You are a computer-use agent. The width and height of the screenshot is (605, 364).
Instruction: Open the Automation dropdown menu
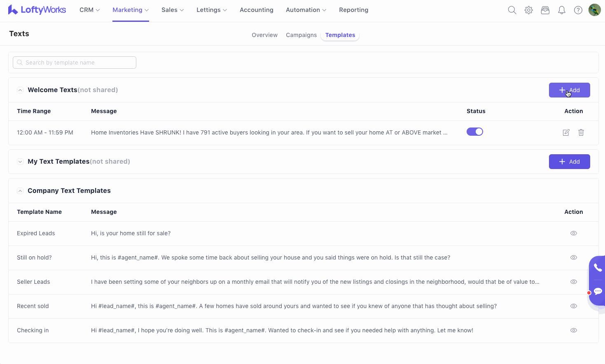click(306, 10)
